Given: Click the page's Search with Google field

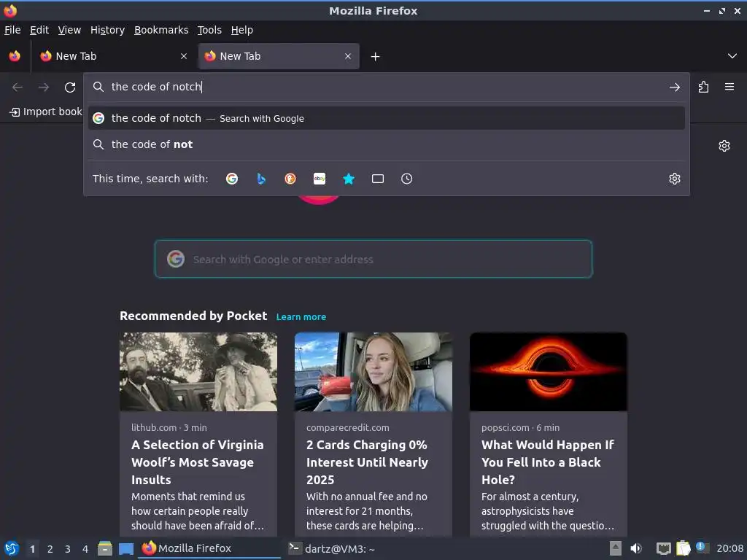Looking at the screenshot, I should coord(373,259).
